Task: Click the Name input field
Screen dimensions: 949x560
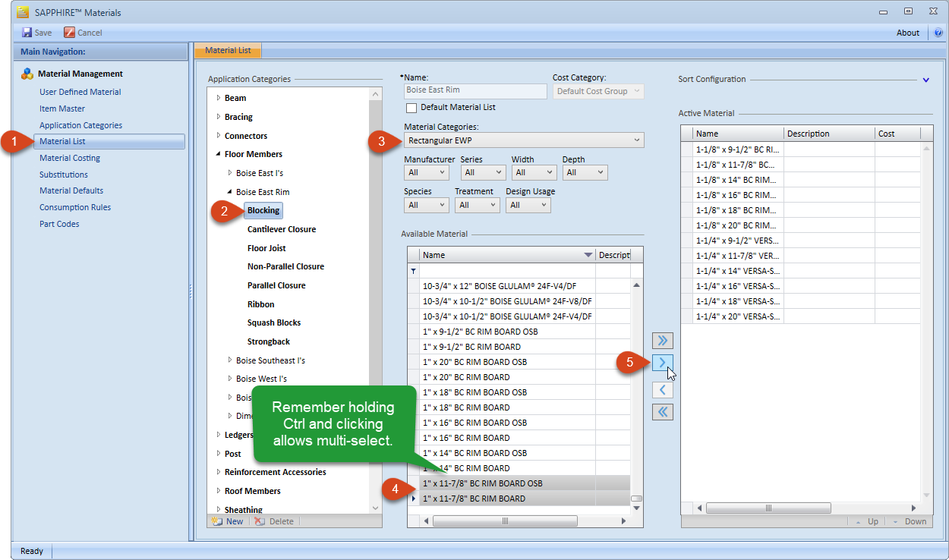Action: (x=475, y=90)
